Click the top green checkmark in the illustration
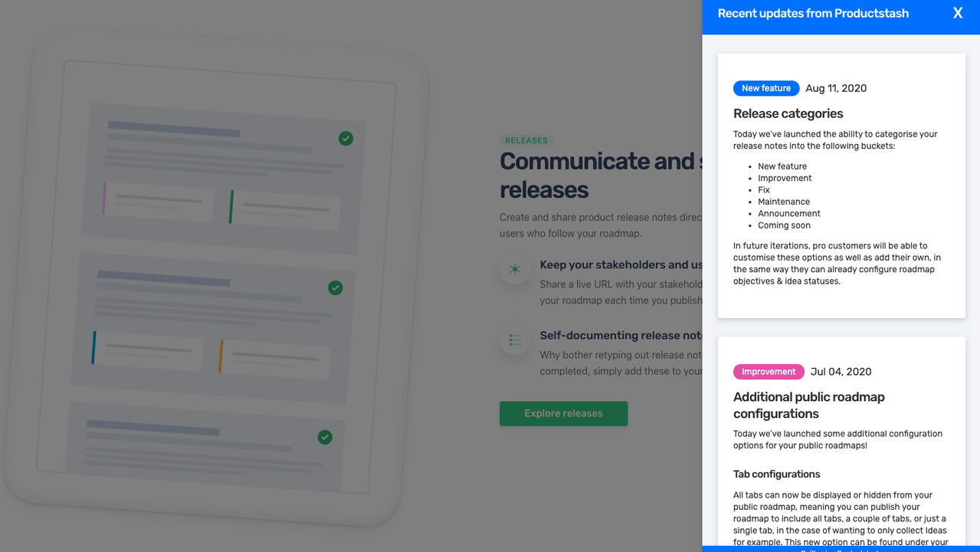The height and width of the screenshot is (552, 980). pos(346,139)
